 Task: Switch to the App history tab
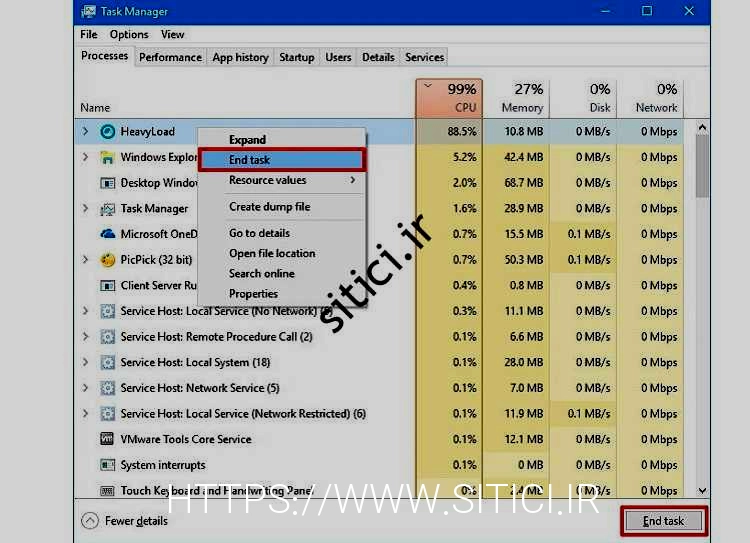tap(240, 57)
